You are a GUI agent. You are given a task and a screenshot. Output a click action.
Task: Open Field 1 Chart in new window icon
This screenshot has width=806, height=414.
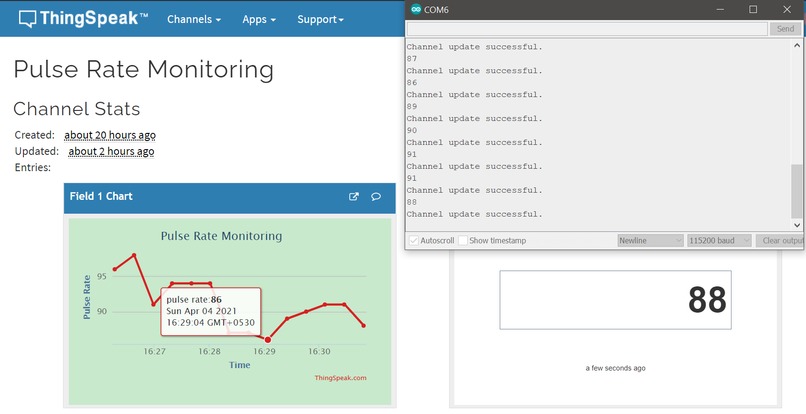pyautogui.click(x=354, y=196)
